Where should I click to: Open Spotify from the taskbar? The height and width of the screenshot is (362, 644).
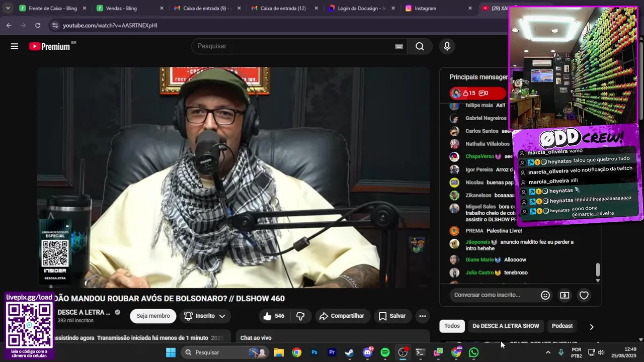385,352
